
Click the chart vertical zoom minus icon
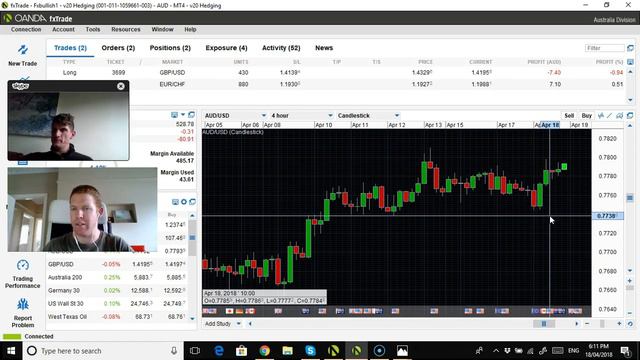[630, 313]
